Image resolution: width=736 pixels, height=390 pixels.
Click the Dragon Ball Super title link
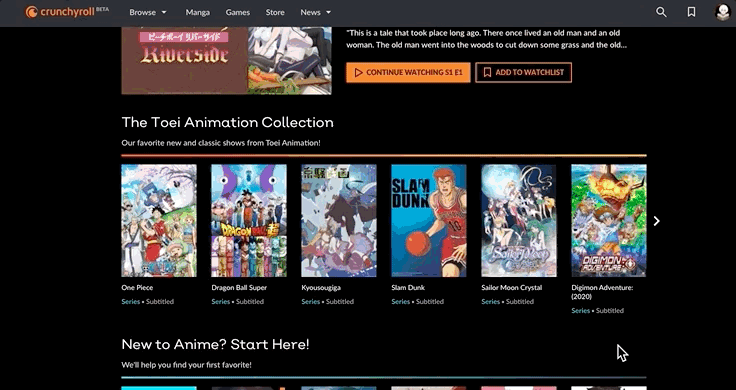239,287
